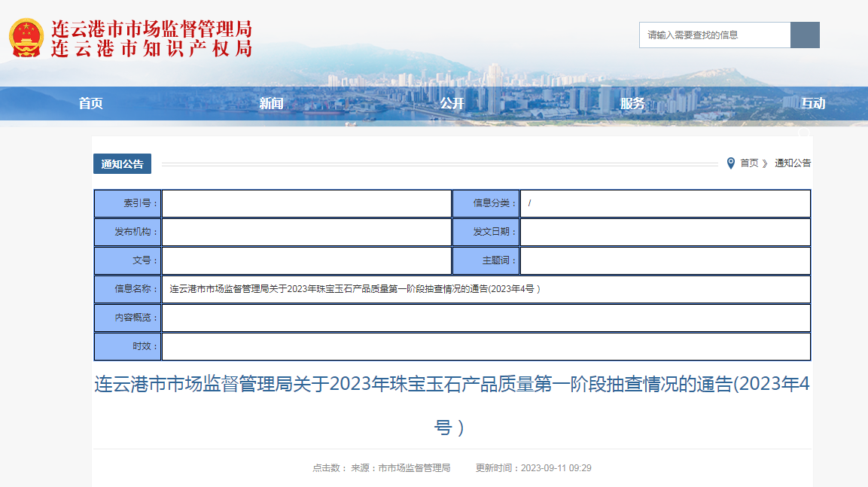Click the '/' value in 信息分类 row
The height and width of the screenshot is (487, 868).
[530, 203]
